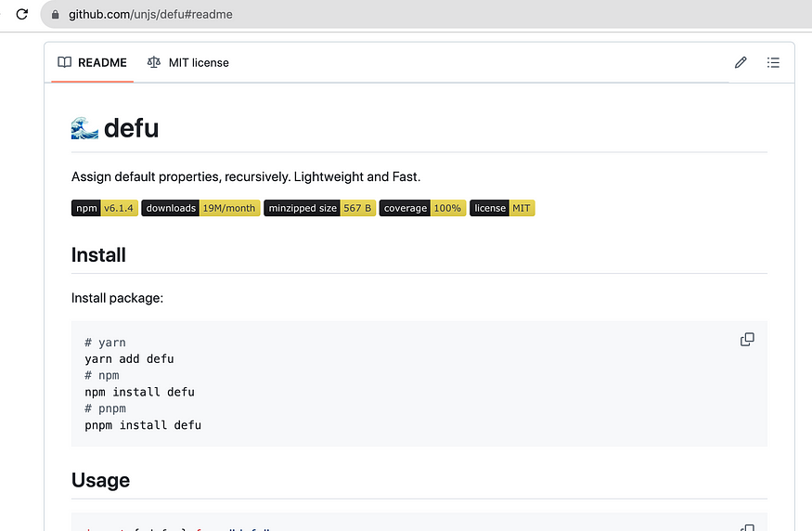Click the book icon beside README
The height and width of the screenshot is (531, 812).
tap(64, 63)
